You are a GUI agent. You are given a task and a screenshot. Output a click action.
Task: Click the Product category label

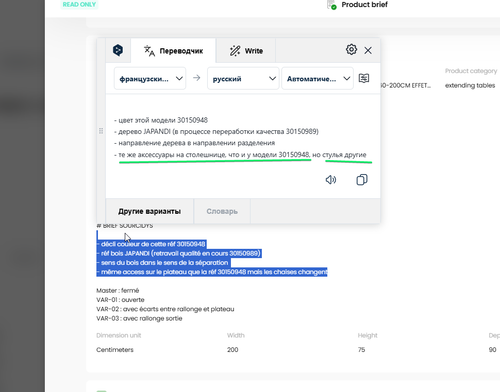(471, 71)
